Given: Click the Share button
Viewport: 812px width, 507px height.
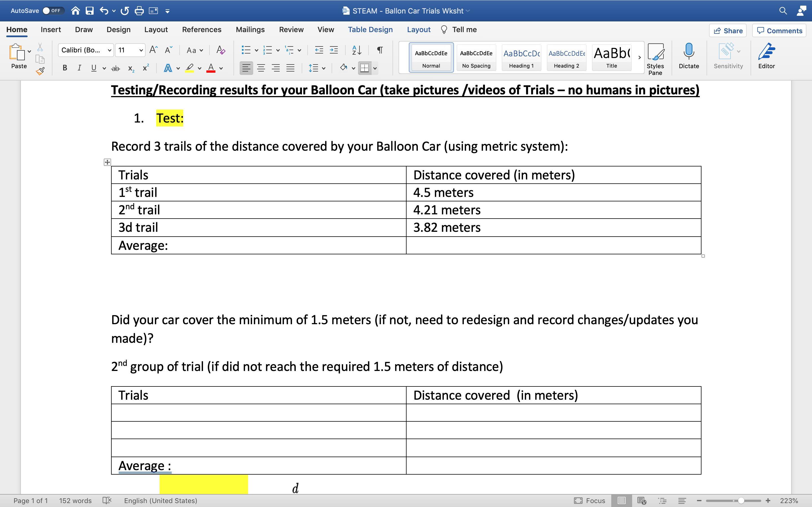Looking at the screenshot, I should coord(727,30).
